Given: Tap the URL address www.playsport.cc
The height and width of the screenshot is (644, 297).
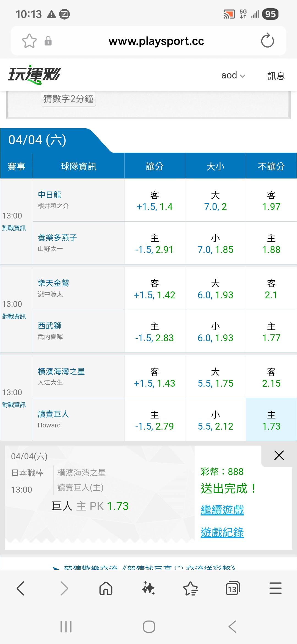Looking at the screenshot, I should [156, 41].
